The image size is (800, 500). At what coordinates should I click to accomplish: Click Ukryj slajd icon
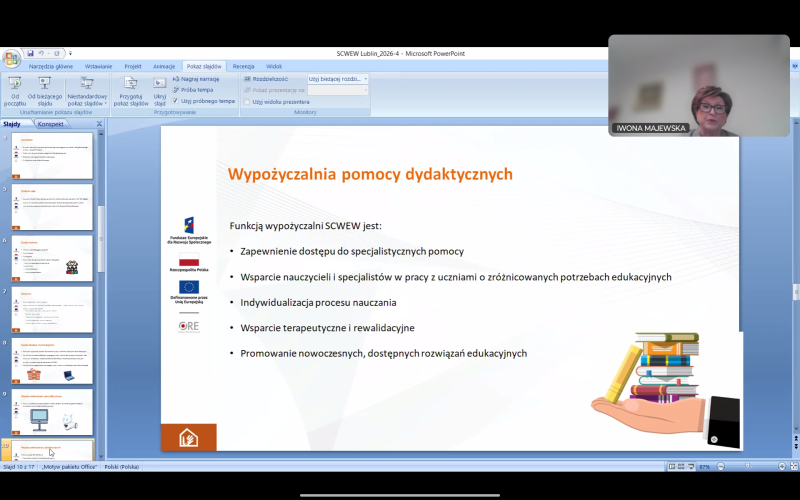click(160, 89)
